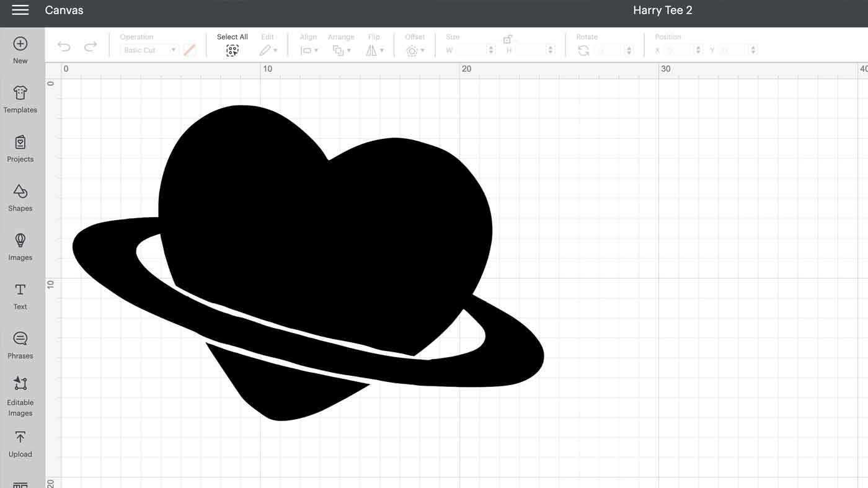This screenshot has height=488, width=868.
Task: Click the Undo arrow
Action: (x=64, y=47)
